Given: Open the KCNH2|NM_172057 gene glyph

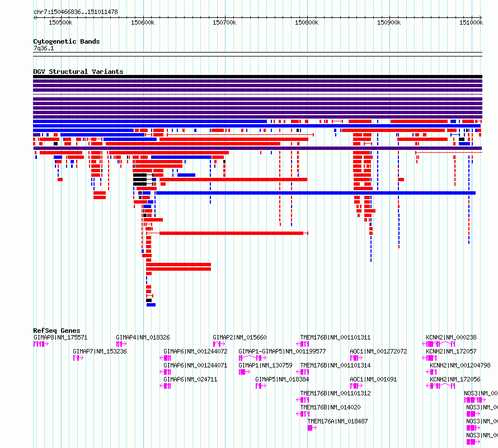Looking at the screenshot, I should 429,358.
